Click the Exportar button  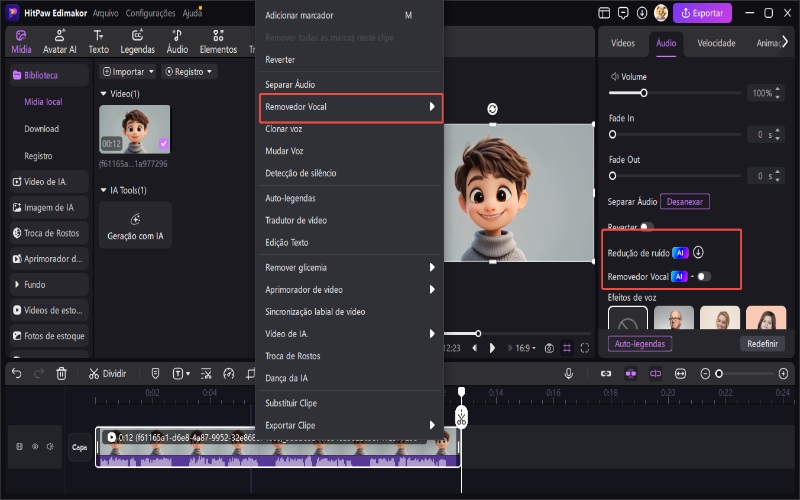click(702, 14)
